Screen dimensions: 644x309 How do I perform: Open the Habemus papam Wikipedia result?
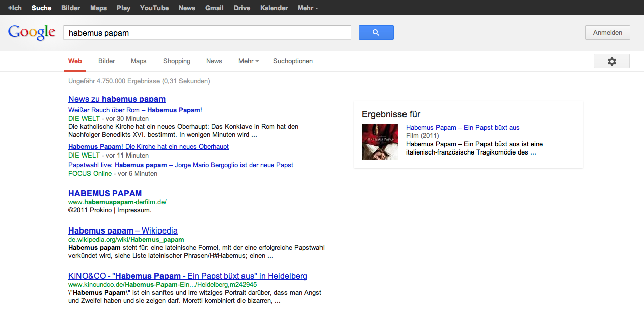(x=123, y=231)
